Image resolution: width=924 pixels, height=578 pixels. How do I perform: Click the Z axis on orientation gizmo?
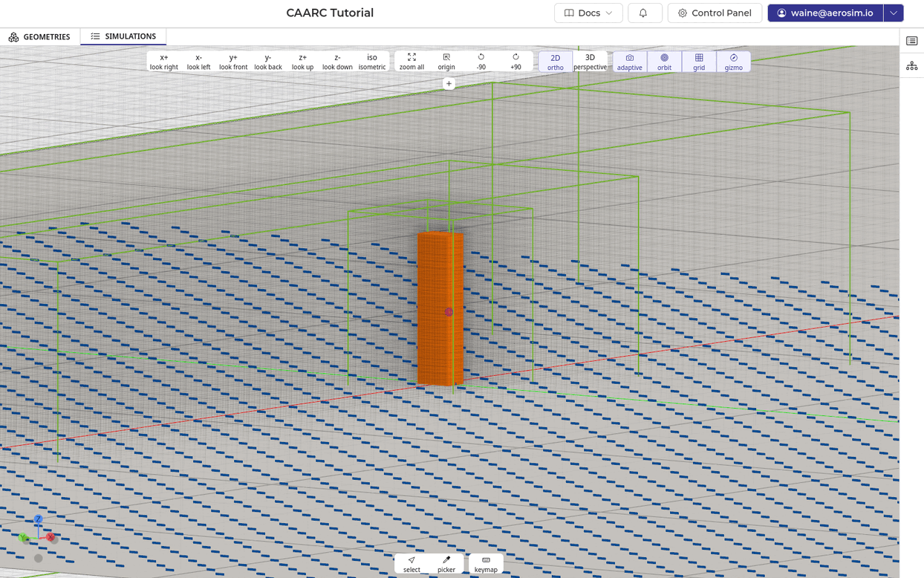pos(38,520)
